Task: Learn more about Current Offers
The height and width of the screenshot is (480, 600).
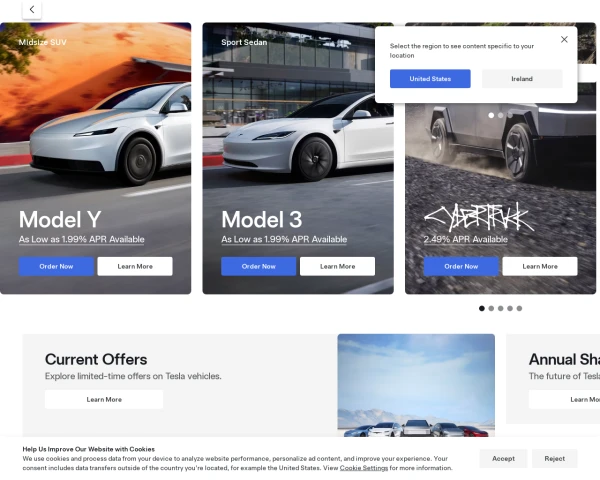Action: [x=104, y=400]
